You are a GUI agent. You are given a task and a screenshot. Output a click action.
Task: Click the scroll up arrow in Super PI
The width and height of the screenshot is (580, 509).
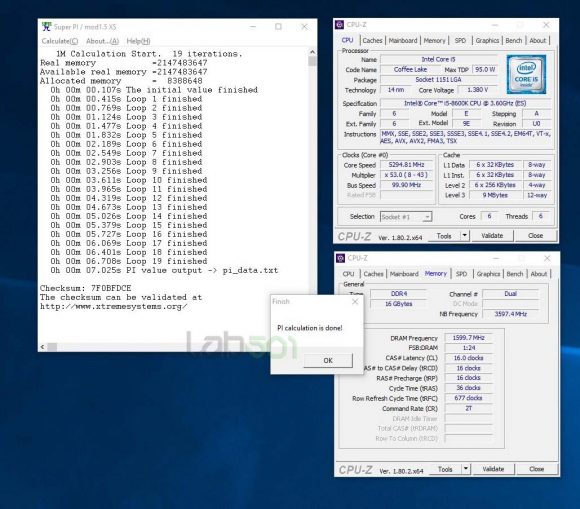click(312, 52)
